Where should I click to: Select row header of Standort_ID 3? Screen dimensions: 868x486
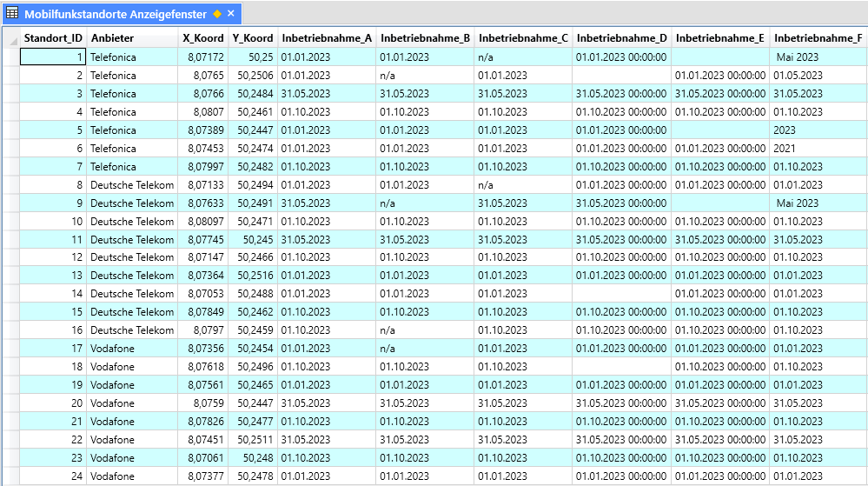pyautogui.click(x=11, y=93)
